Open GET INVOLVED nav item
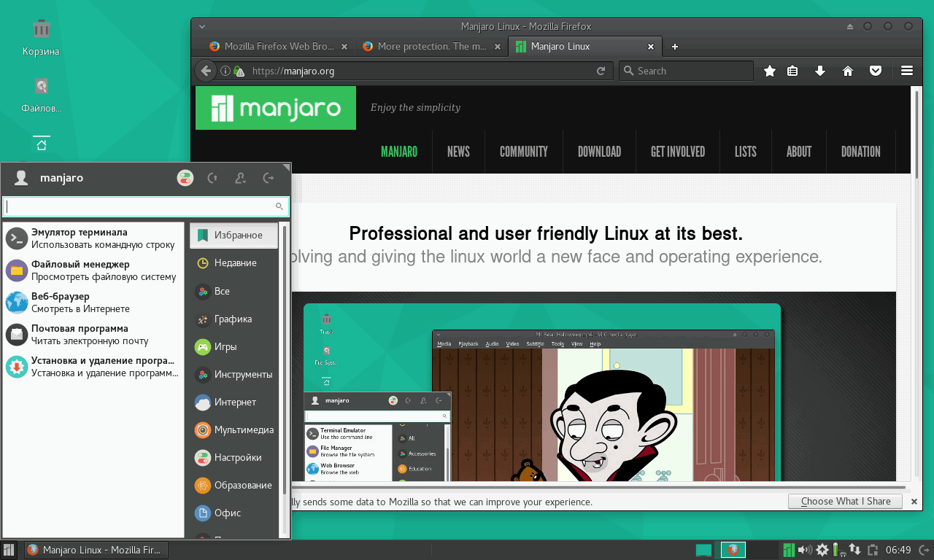 click(678, 152)
